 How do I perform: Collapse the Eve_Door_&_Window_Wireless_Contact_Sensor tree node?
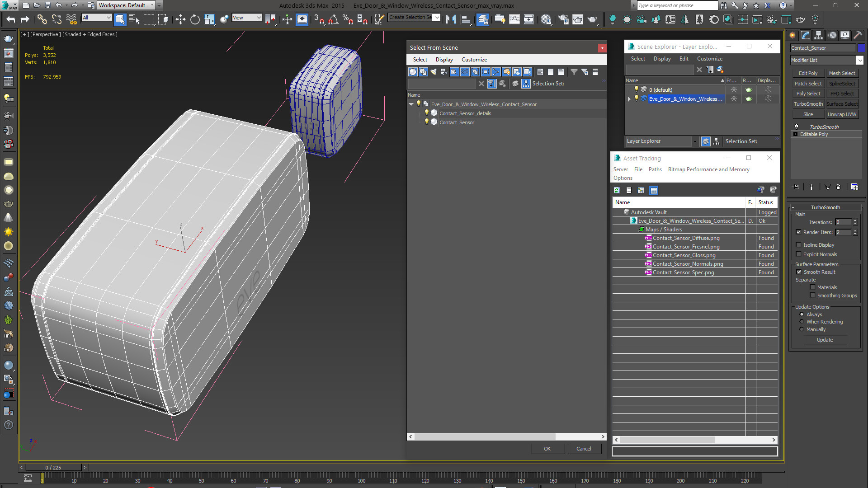click(411, 104)
